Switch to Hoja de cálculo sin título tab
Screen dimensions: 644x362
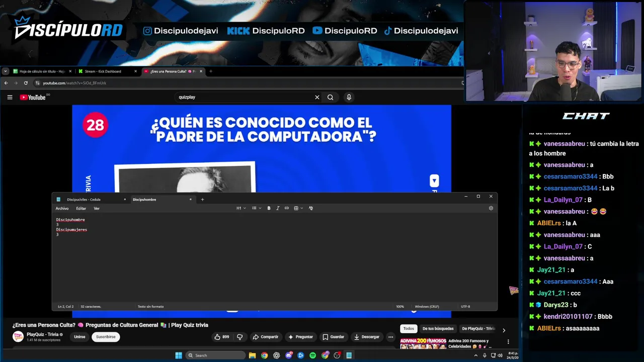(42, 71)
